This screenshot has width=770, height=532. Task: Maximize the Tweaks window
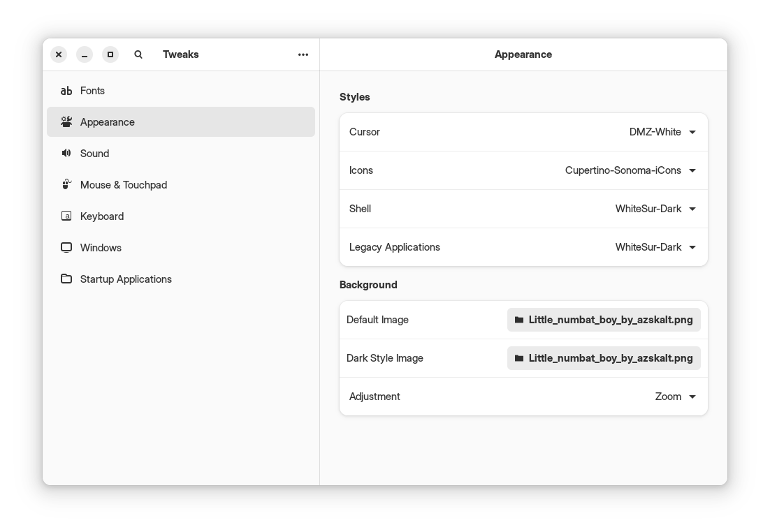tap(110, 54)
